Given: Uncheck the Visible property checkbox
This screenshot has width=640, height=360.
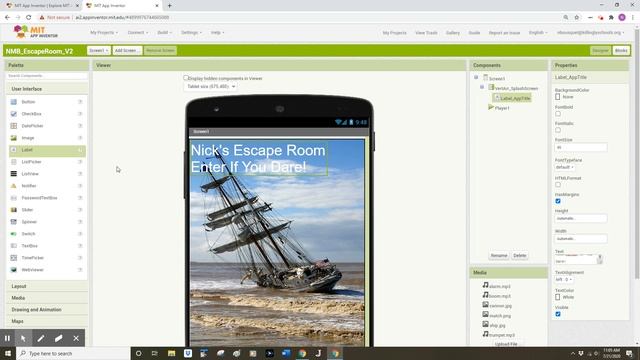Looking at the screenshot, I should click(x=558, y=314).
